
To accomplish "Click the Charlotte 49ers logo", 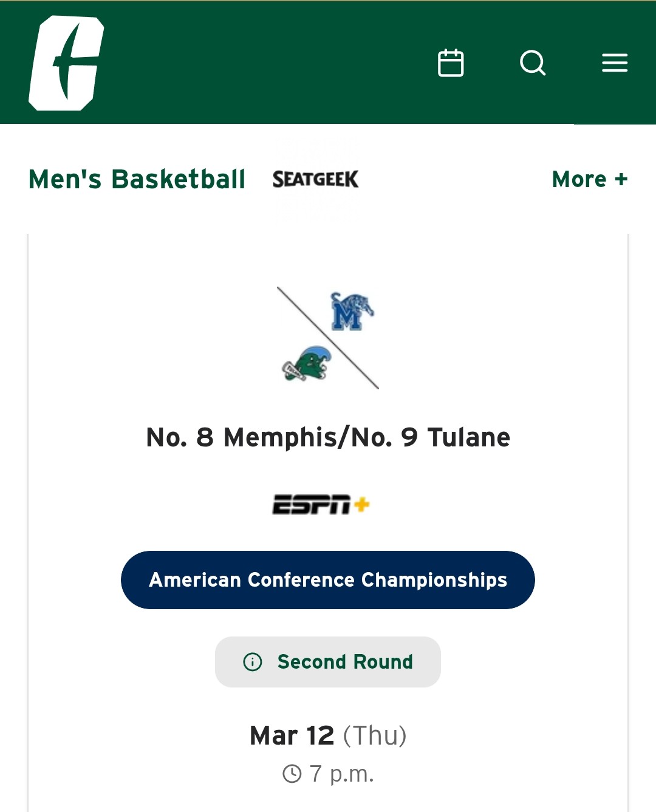I will point(66,63).
